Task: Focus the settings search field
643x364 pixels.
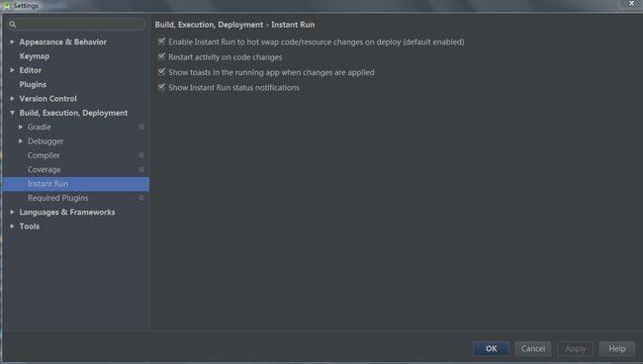Action: point(76,25)
